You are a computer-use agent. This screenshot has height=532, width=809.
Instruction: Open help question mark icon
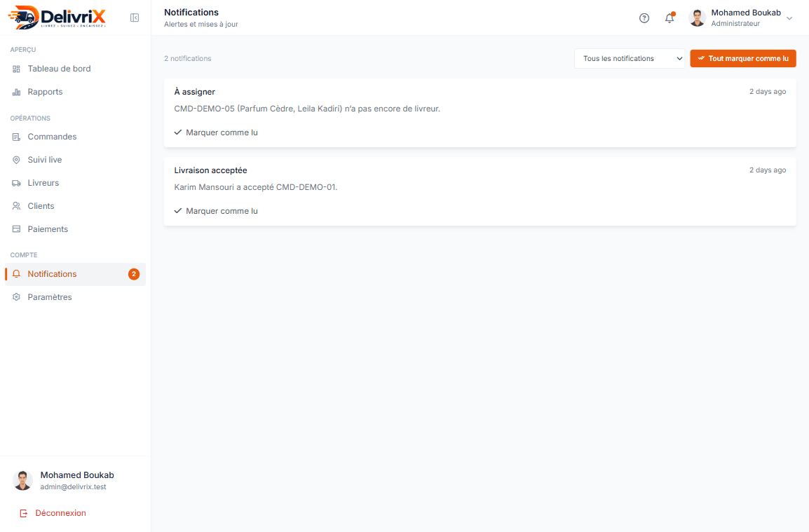click(x=644, y=18)
